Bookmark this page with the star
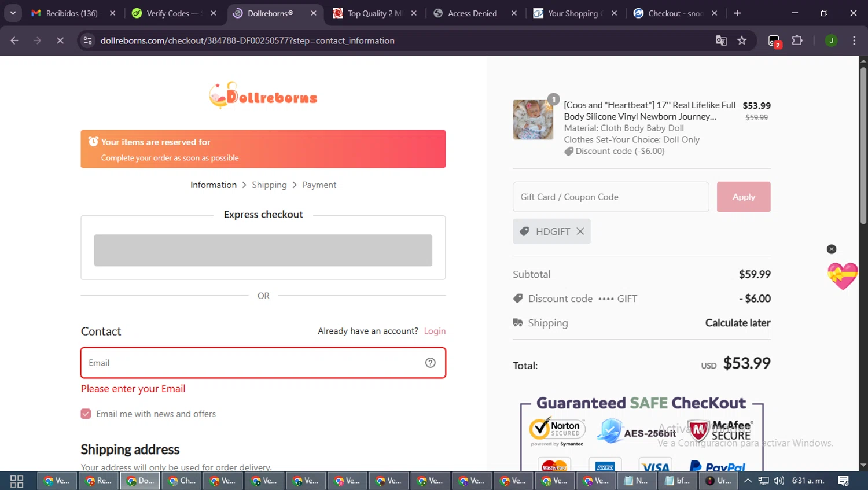The height and width of the screenshot is (490, 868). pyautogui.click(x=742, y=40)
